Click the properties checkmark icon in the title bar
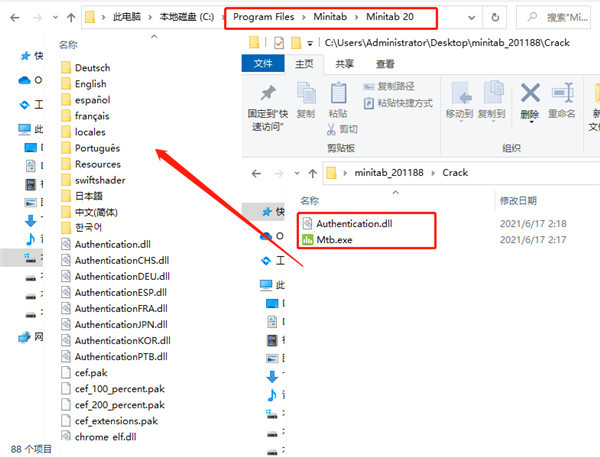The height and width of the screenshot is (457, 600). point(279,43)
